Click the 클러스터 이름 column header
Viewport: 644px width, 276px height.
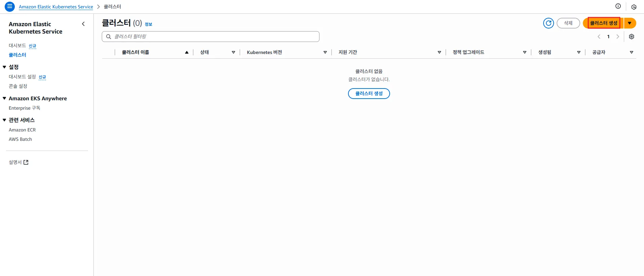pos(135,52)
